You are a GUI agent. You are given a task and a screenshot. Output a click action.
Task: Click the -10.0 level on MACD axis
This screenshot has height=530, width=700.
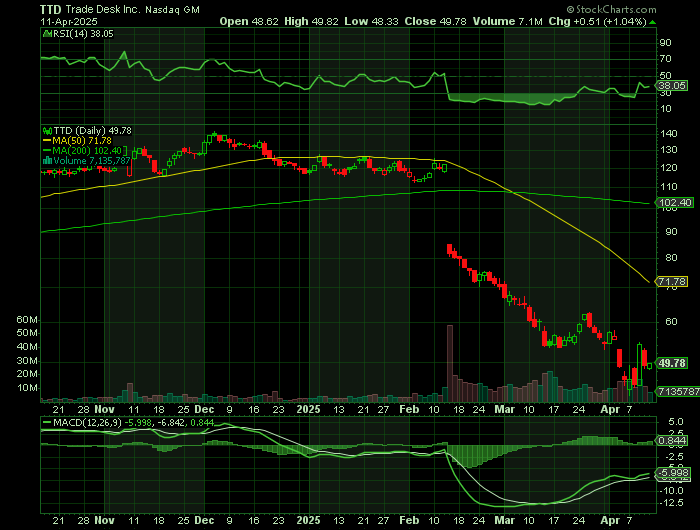coord(671,491)
